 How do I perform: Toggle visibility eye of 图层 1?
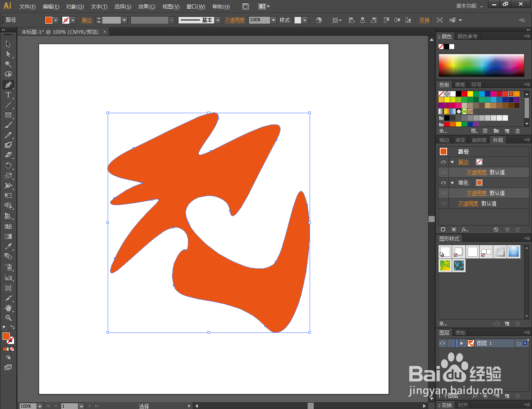442,343
